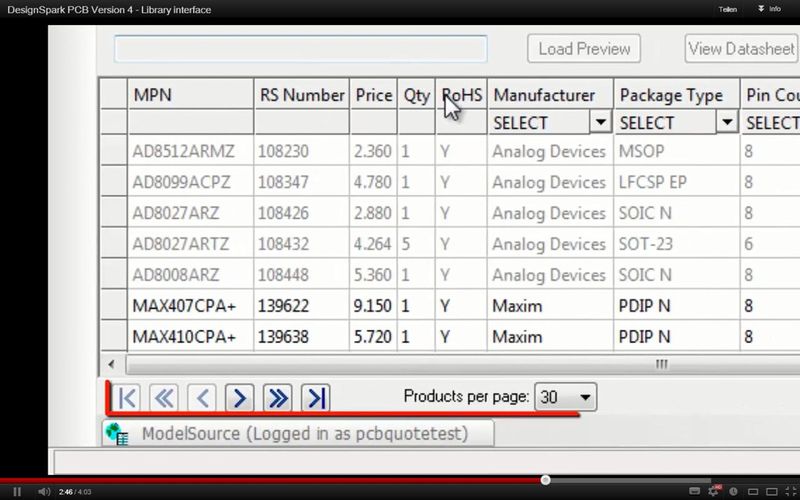The image size is (800, 500).
Task: Go to previous page with single-left arrow
Action: point(202,397)
